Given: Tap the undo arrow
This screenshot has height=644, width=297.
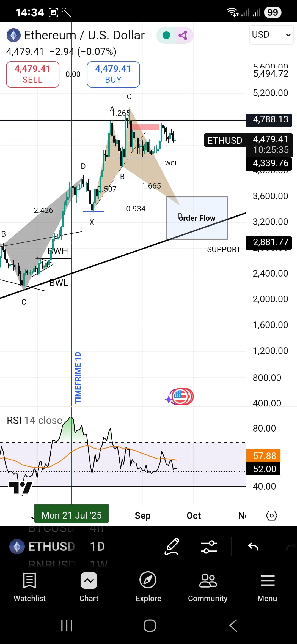Looking at the screenshot, I should [x=253, y=546].
